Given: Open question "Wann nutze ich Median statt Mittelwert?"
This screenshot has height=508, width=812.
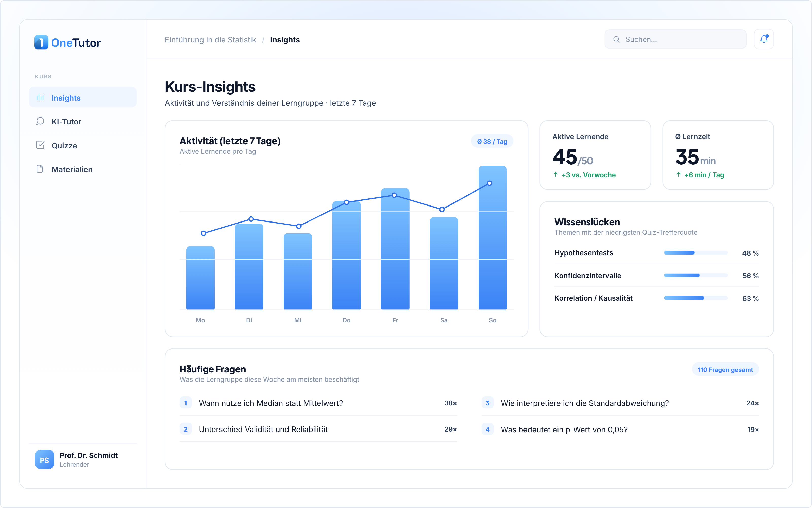Looking at the screenshot, I should tap(318, 403).
